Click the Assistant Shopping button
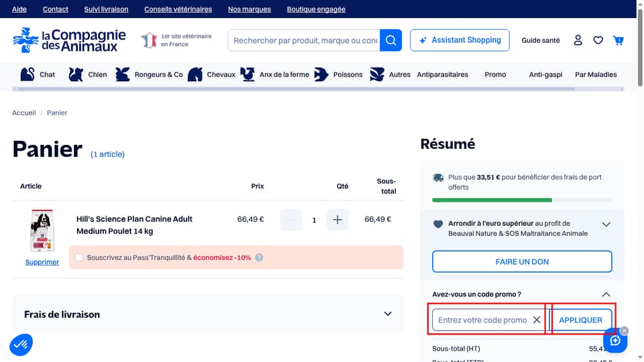644x362 pixels. click(460, 40)
